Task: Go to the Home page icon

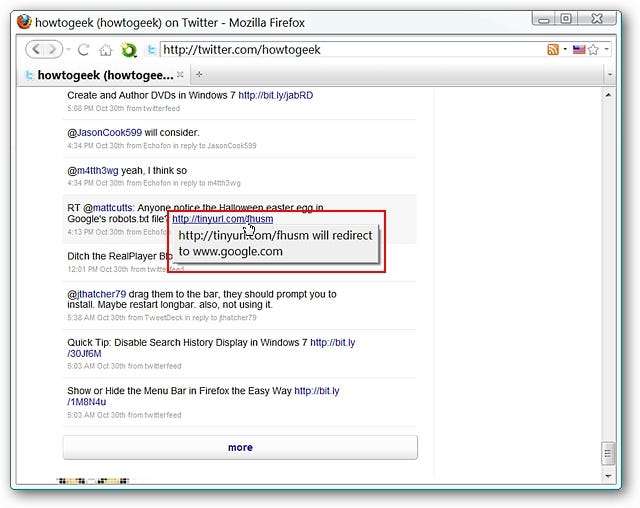Action: (x=106, y=50)
